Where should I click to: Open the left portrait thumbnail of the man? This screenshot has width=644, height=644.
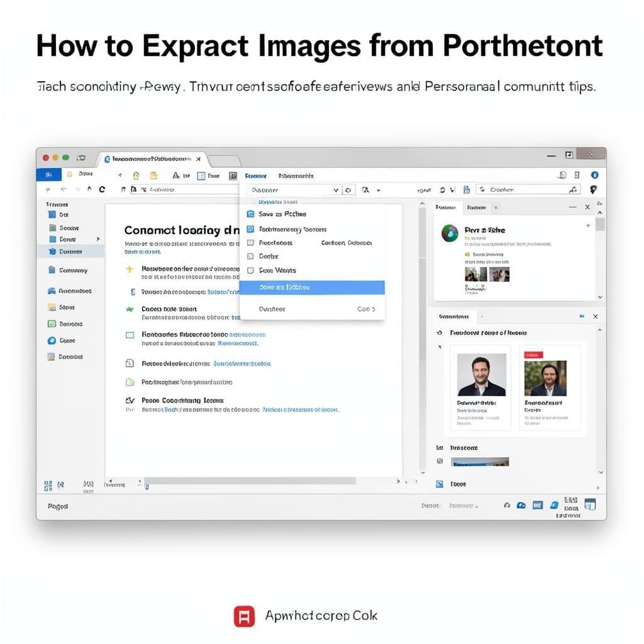pyautogui.click(x=481, y=375)
